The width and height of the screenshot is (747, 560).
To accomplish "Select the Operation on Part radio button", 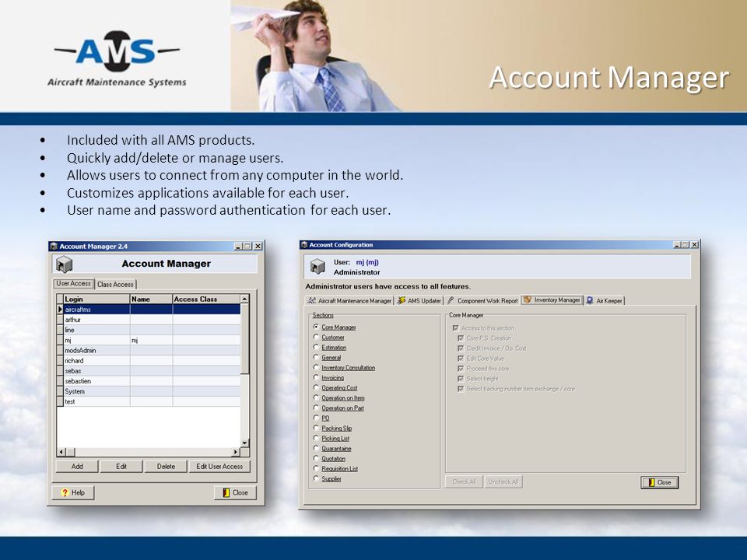I will [x=316, y=407].
